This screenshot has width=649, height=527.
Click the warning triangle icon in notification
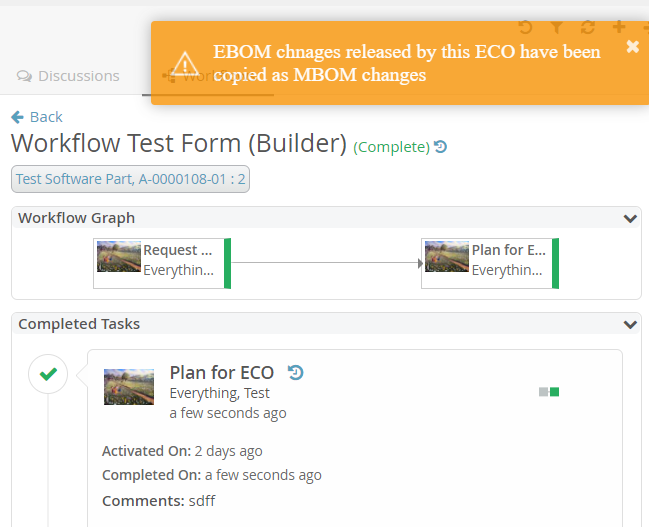click(185, 65)
